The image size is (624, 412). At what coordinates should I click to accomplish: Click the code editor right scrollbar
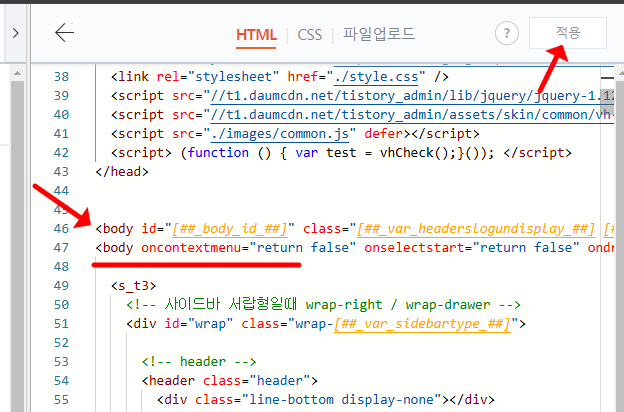(620, 245)
